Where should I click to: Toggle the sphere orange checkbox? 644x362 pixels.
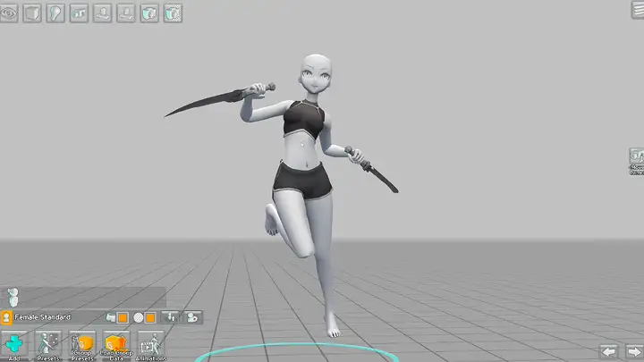150,317
